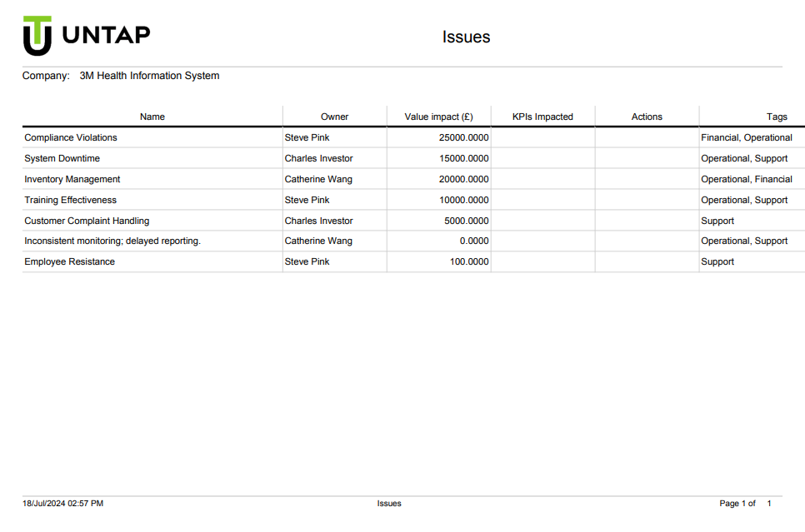Select the "System Downtime" issue name

pyautogui.click(x=62, y=158)
